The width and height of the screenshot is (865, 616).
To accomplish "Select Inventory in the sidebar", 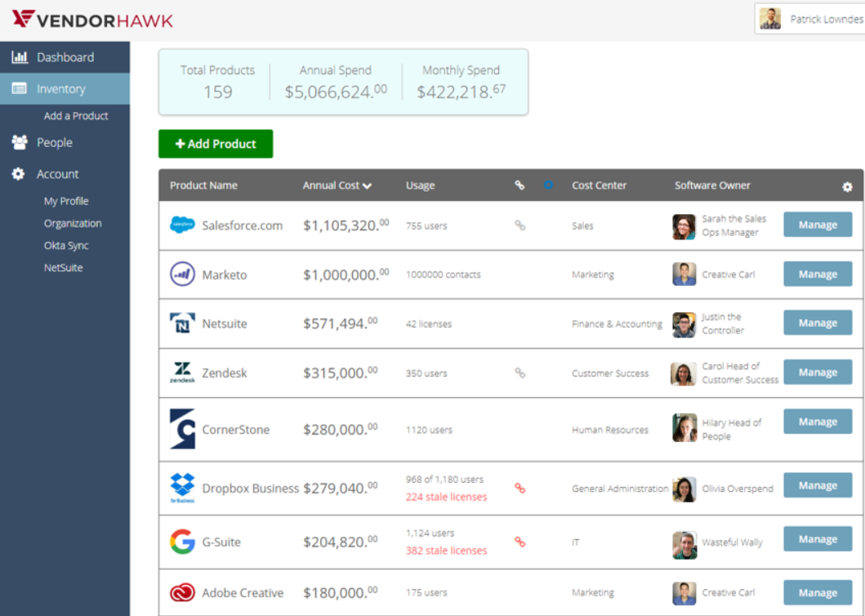I will (65, 89).
